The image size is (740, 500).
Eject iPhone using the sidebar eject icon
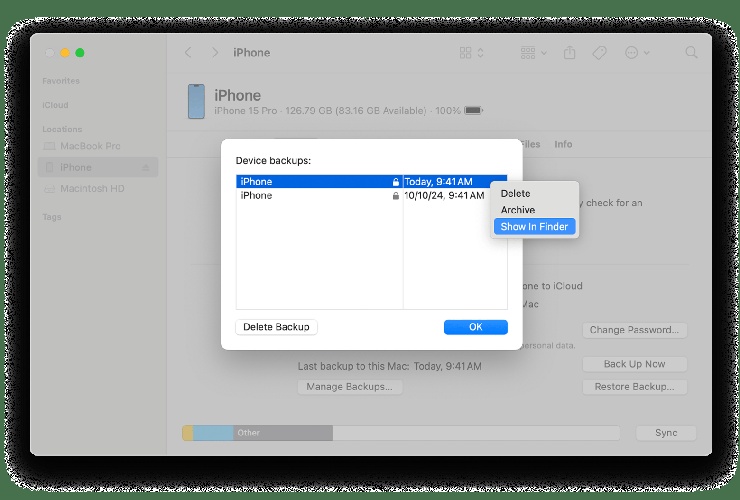coord(145,168)
